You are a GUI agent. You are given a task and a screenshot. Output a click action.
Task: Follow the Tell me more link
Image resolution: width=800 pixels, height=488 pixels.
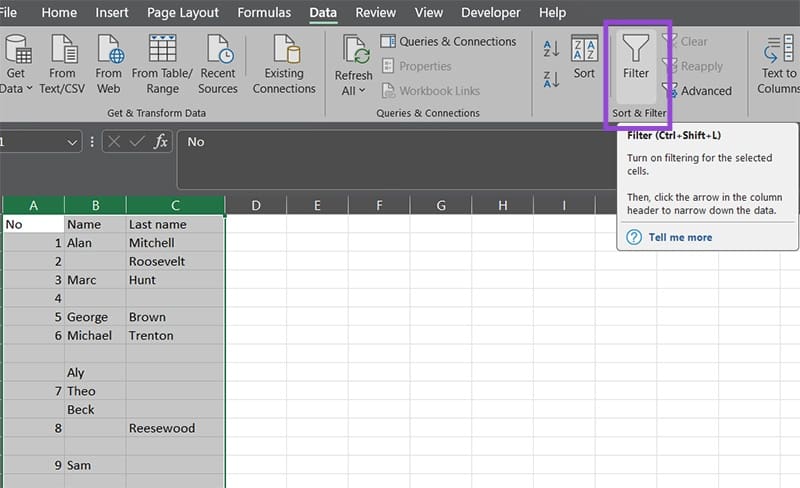click(680, 237)
